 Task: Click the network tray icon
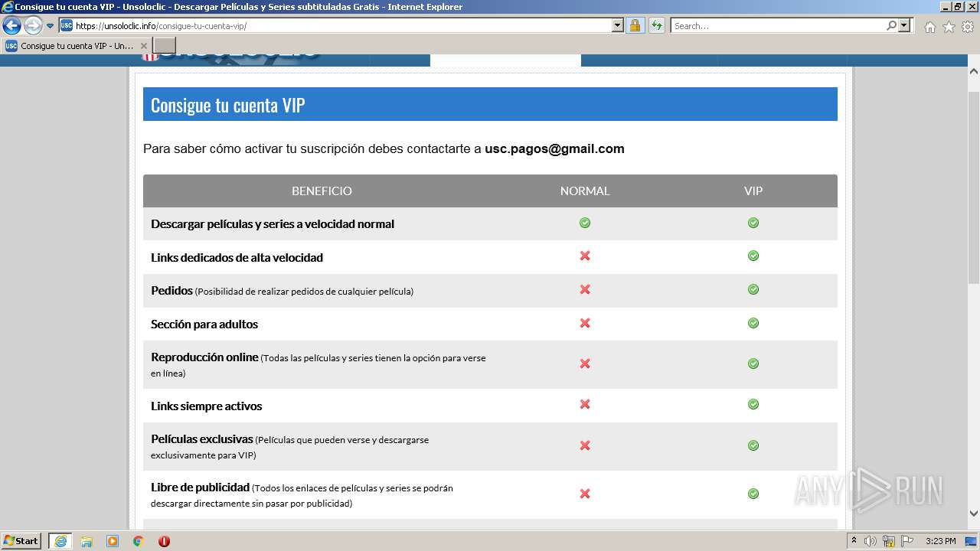(889, 541)
